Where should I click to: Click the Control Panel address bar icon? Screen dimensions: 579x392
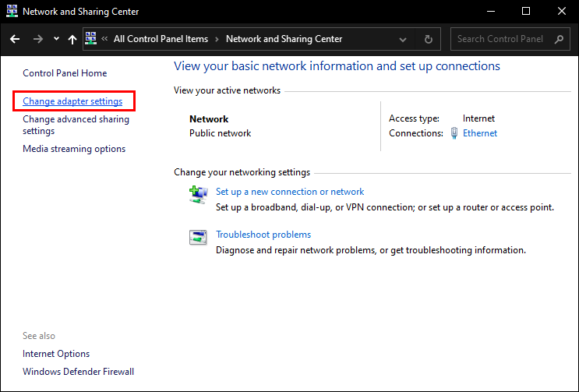point(90,39)
